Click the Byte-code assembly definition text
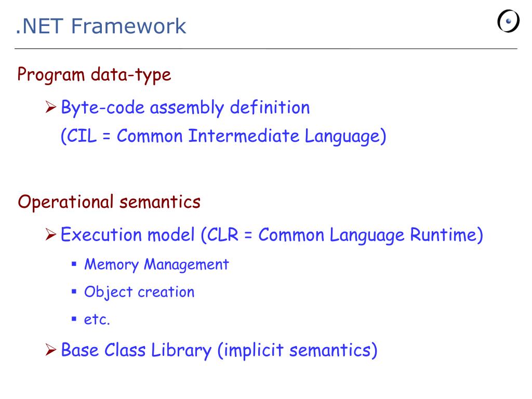This screenshot has width=532, height=399. [x=185, y=108]
